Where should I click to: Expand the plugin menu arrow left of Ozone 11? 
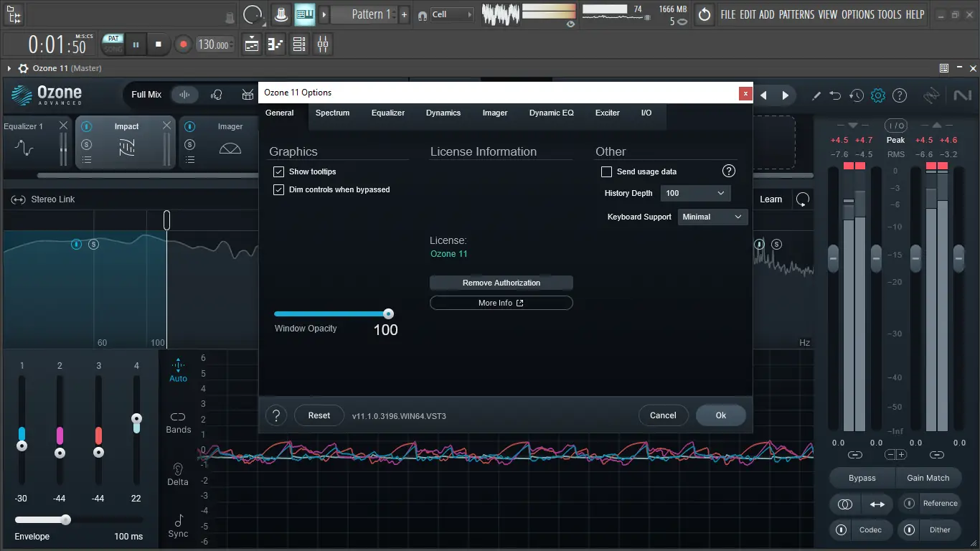coord(9,68)
